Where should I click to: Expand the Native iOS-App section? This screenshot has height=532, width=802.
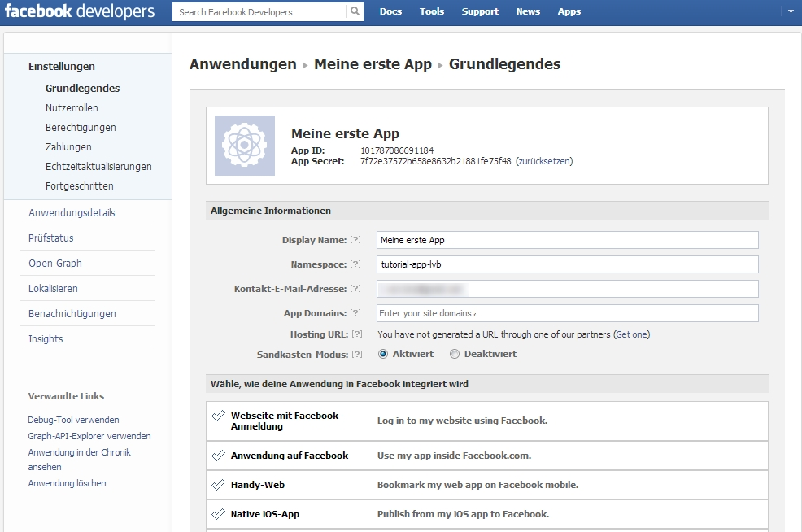pos(487,514)
